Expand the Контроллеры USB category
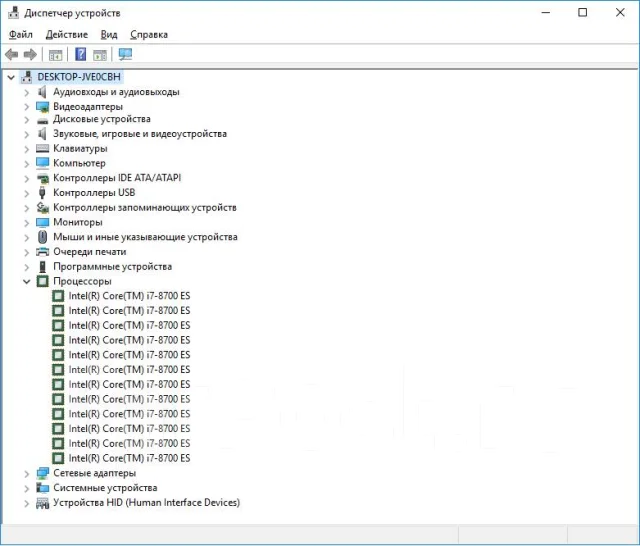640x546 pixels. tap(27, 193)
